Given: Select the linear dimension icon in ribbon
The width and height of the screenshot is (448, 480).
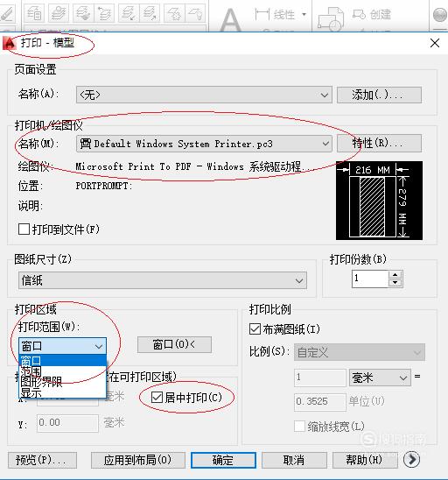Looking at the screenshot, I should coord(262,14).
